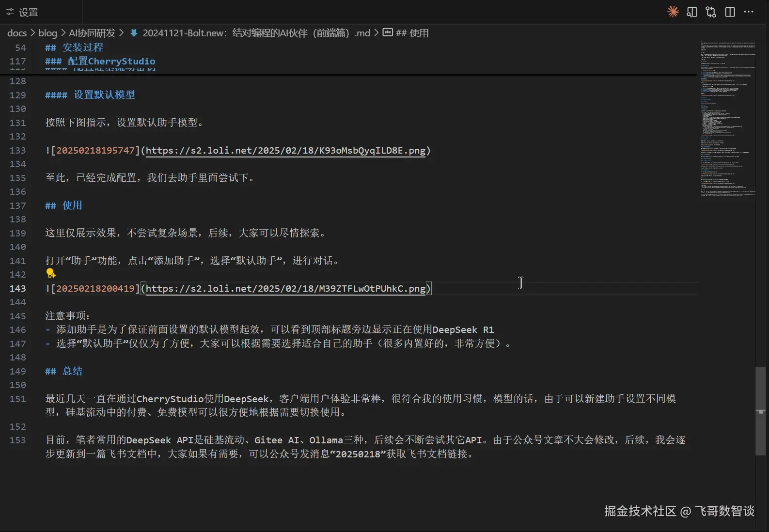769x532 pixels.
Task: Click paragraph starting 最近几天一直在通过CherryStudio
Action: [x=361, y=406]
